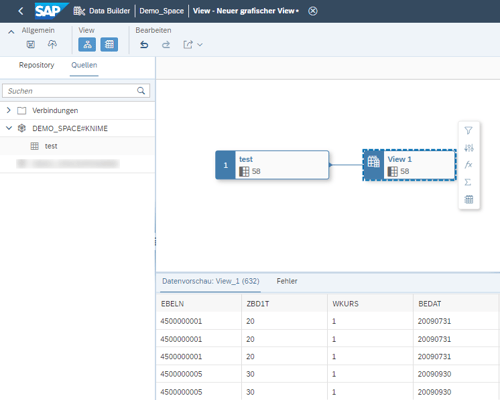This screenshot has width=500, height=400.
Task: Open the Demo_Space breadcrumb
Action: click(x=162, y=11)
